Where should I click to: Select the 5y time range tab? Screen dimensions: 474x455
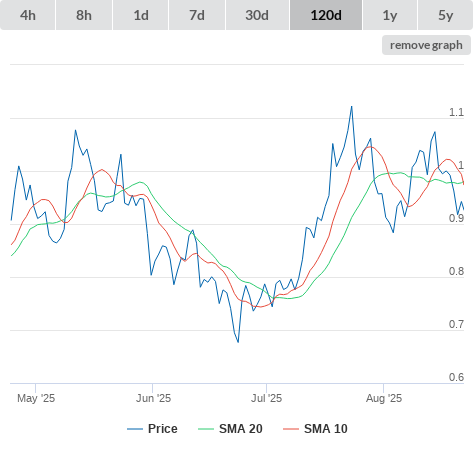pos(445,15)
